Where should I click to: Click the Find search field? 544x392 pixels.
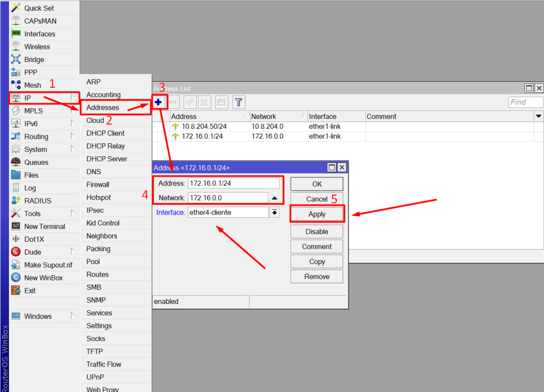tap(525, 102)
